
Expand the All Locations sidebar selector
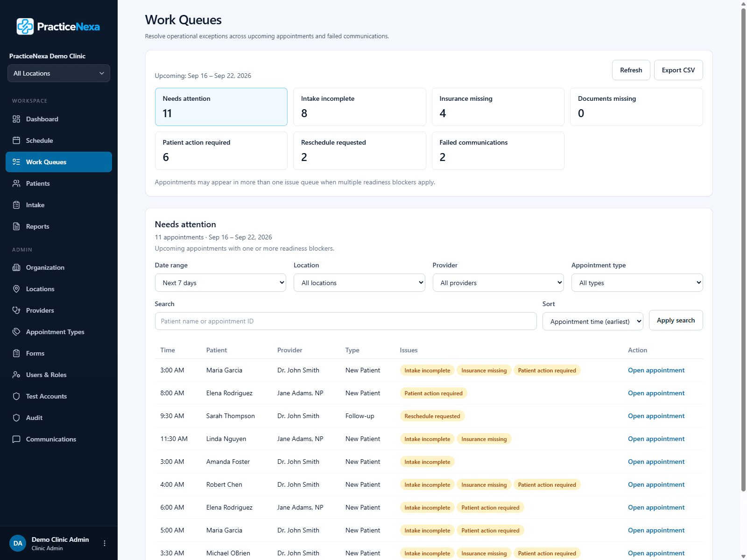click(x=59, y=73)
